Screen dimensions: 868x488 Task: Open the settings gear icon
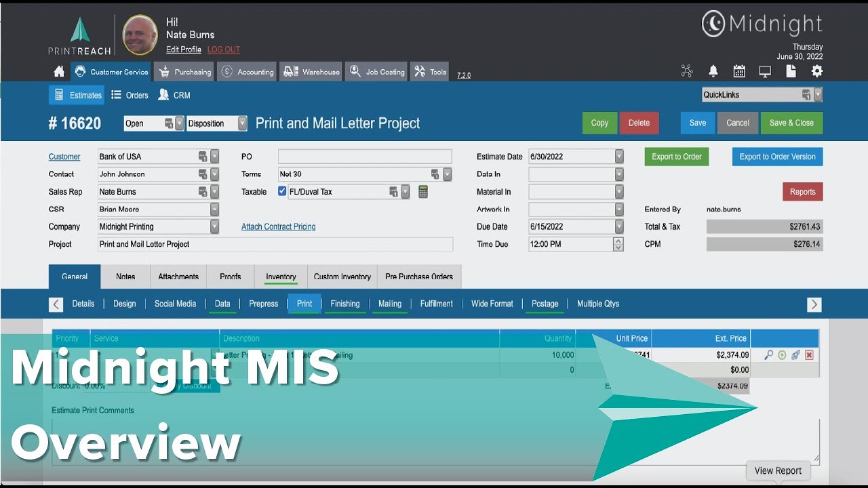[816, 71]
